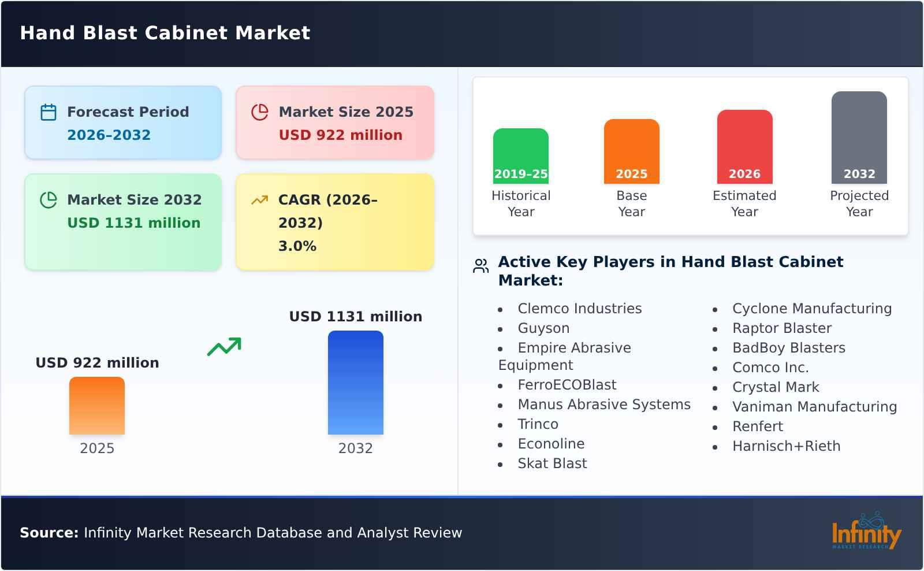Viewport: 924px width, 571px height.
Task: Click the Infinity Market Research logo
Action: pyautogui.click(x=867, y=533)
